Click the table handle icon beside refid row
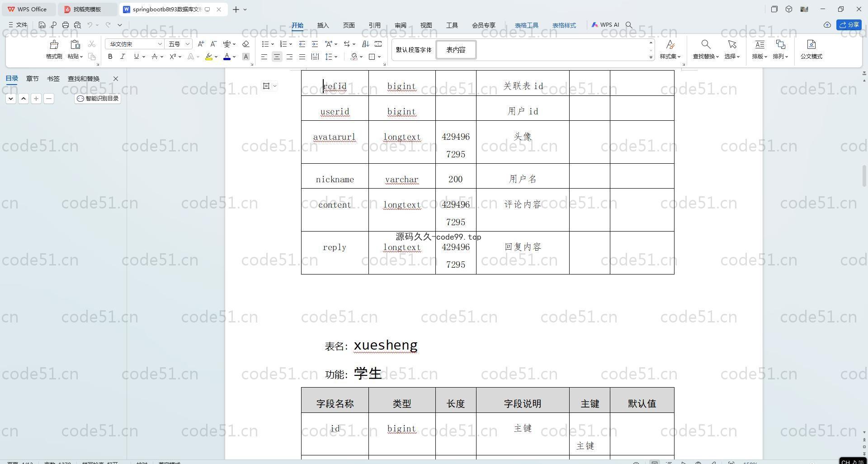 tap(266, 86)
